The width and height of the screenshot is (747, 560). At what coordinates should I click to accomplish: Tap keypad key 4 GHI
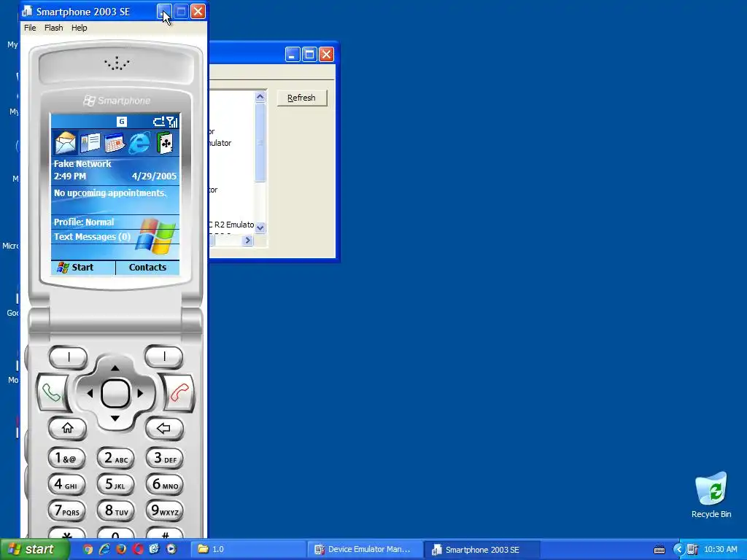click(x=66, y=485)
